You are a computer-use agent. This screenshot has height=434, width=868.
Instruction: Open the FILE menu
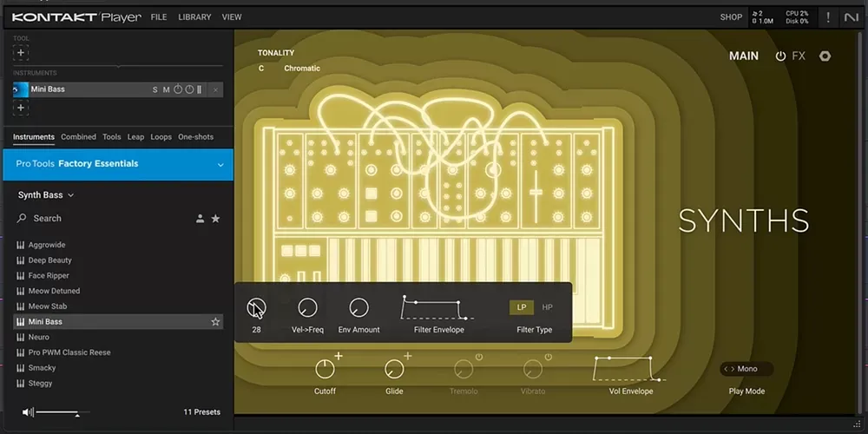pyautogui.click(x=159, y=17)
